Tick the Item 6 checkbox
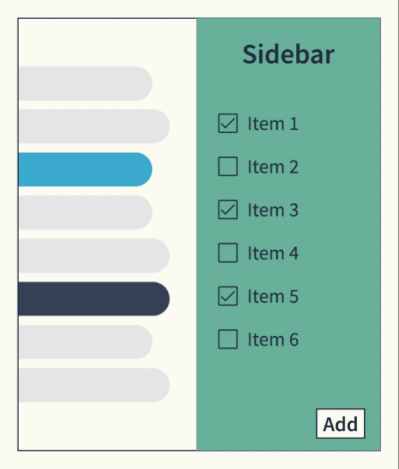This screenshot has height=469, width=399. (x=228, y=339)
